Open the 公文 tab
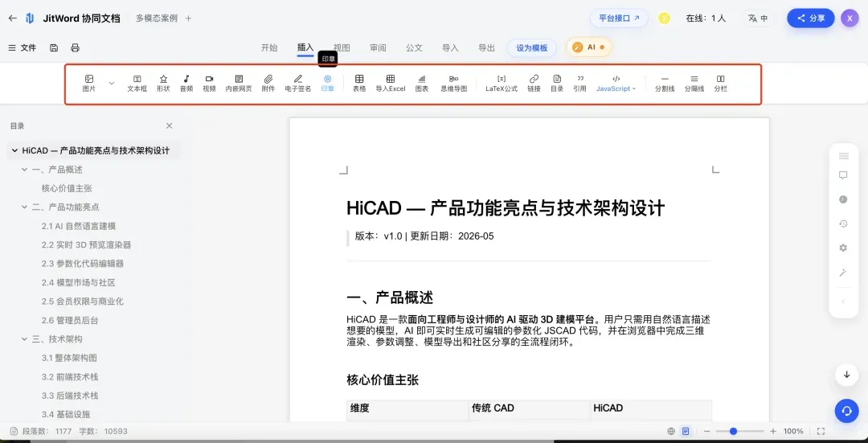 [x=414, y=47]
